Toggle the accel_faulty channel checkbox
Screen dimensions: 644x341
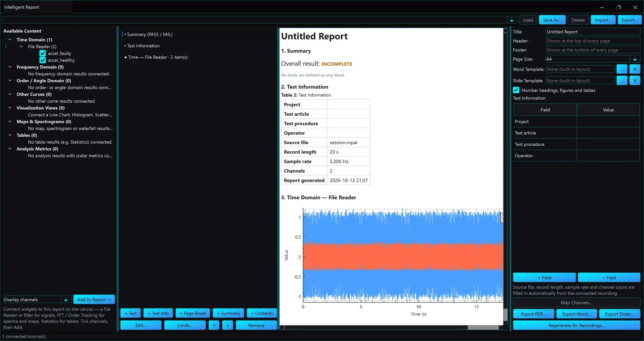click(x=43, y=53)
